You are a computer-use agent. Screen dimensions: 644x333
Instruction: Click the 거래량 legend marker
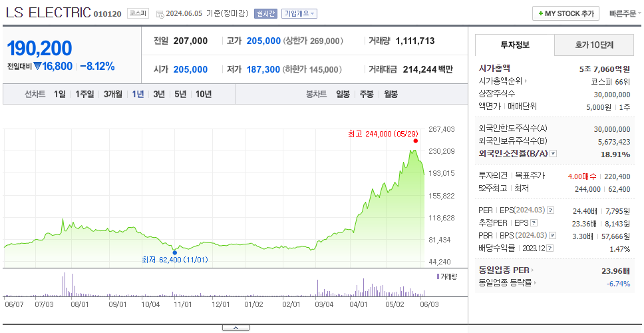coord(438,276)
